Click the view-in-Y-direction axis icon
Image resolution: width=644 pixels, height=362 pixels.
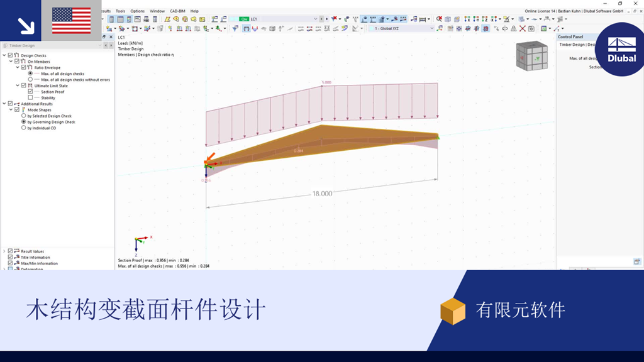475,19
